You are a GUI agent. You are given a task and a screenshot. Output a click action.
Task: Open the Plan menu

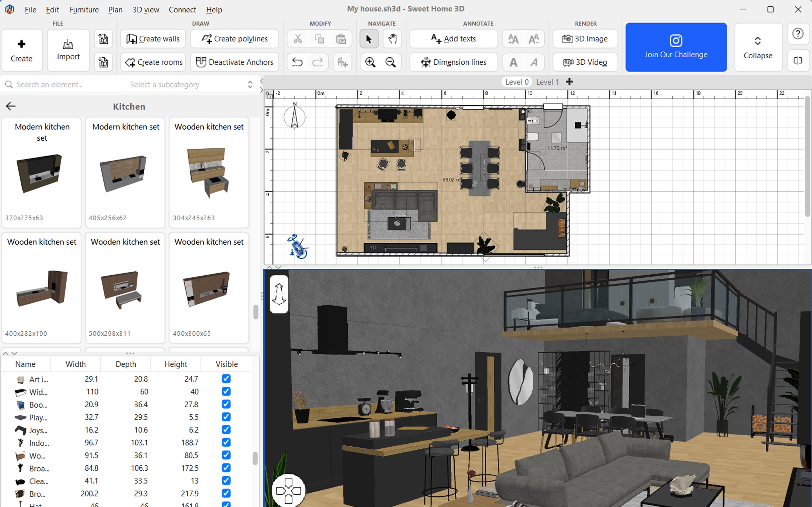(x=115, y=10)
